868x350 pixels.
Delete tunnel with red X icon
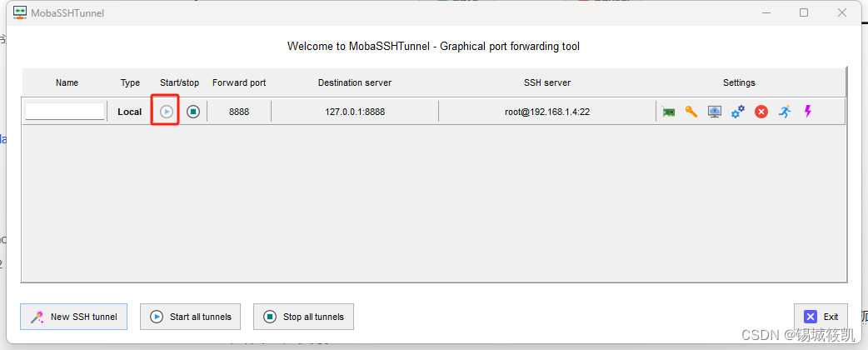761,112
